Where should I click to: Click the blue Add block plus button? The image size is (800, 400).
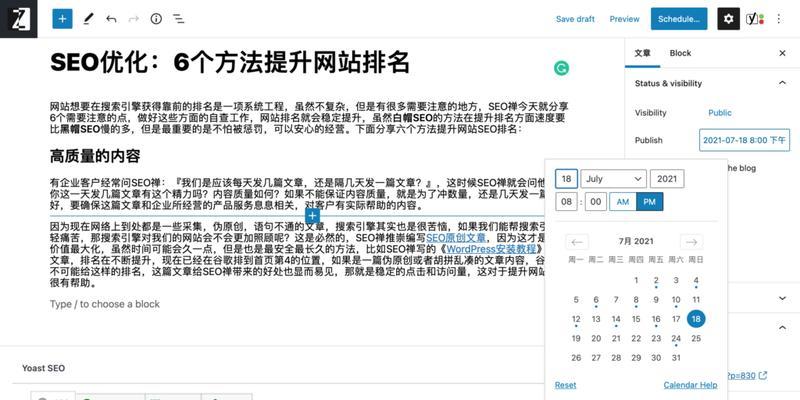pos(62,18)
